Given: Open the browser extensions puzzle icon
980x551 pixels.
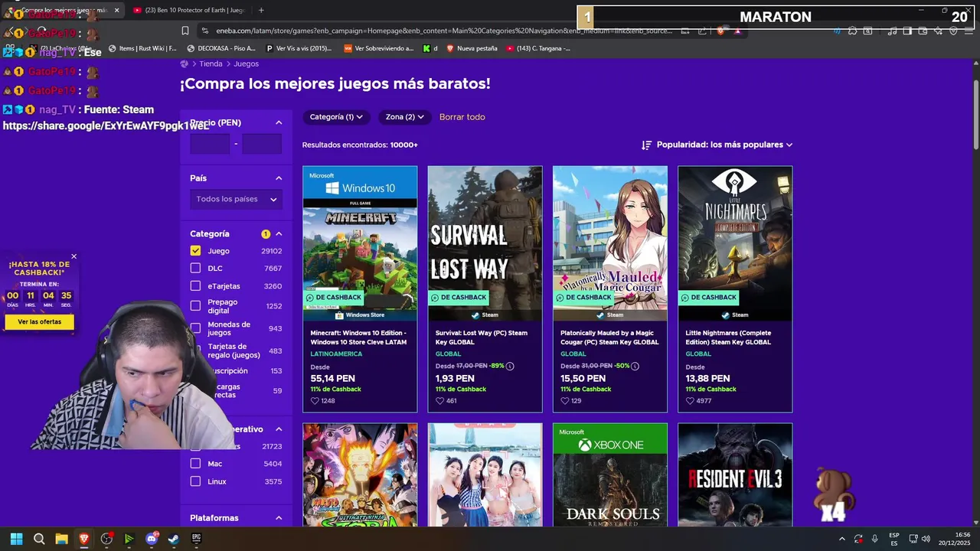Looking at the screenshot, I should pos(852,31).
